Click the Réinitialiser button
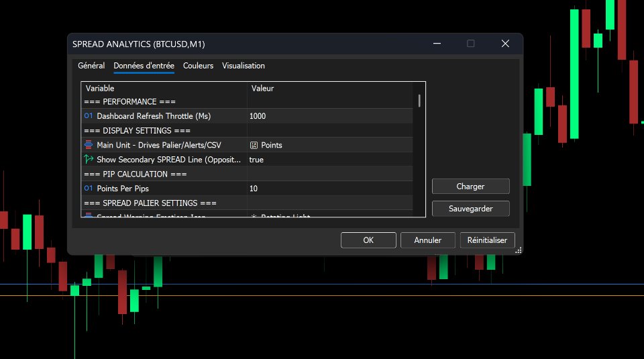Image resolution: width=644 pixels, height=359 pixels. click(487, 240)
